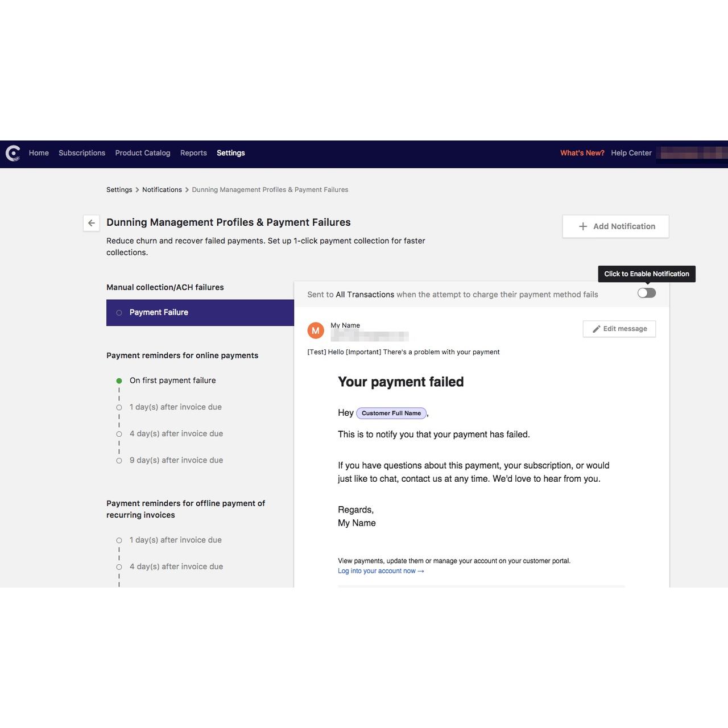Click the orange M sender avatar
Image resolution: width=728 pixels, height=728 pixels.
316,330
